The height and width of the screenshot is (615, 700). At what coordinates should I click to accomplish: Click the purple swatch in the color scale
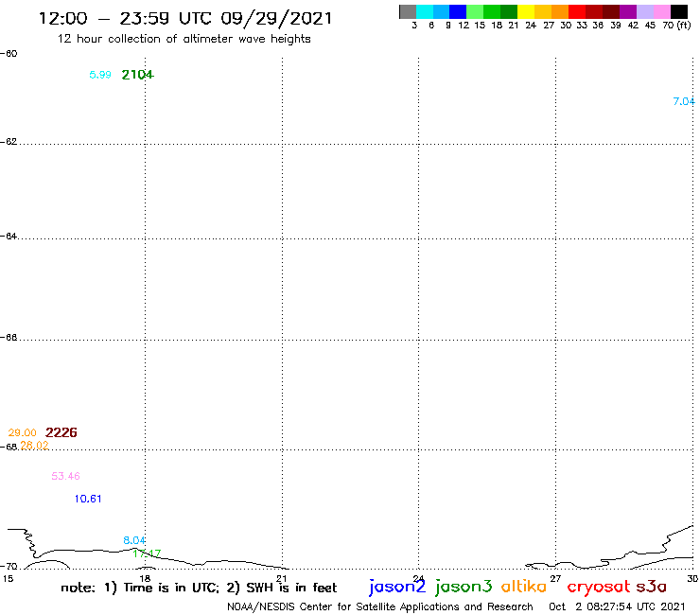click(x=628, y=11)
